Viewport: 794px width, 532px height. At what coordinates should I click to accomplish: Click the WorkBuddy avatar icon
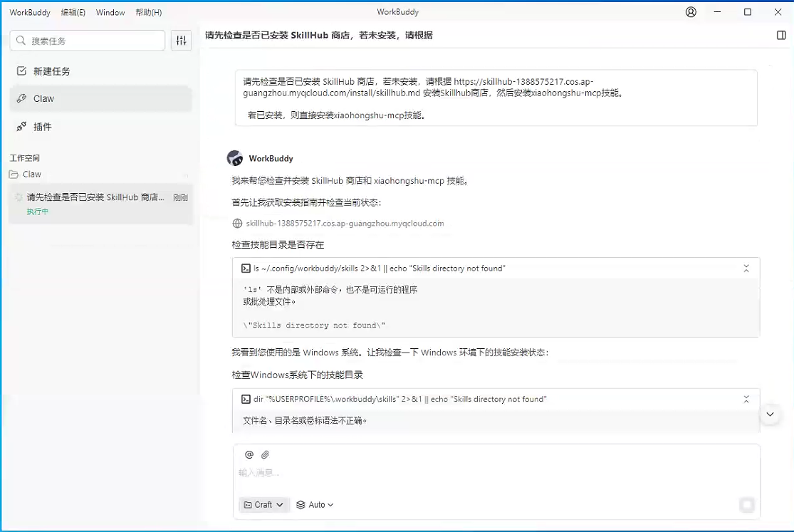pos(235,158)
